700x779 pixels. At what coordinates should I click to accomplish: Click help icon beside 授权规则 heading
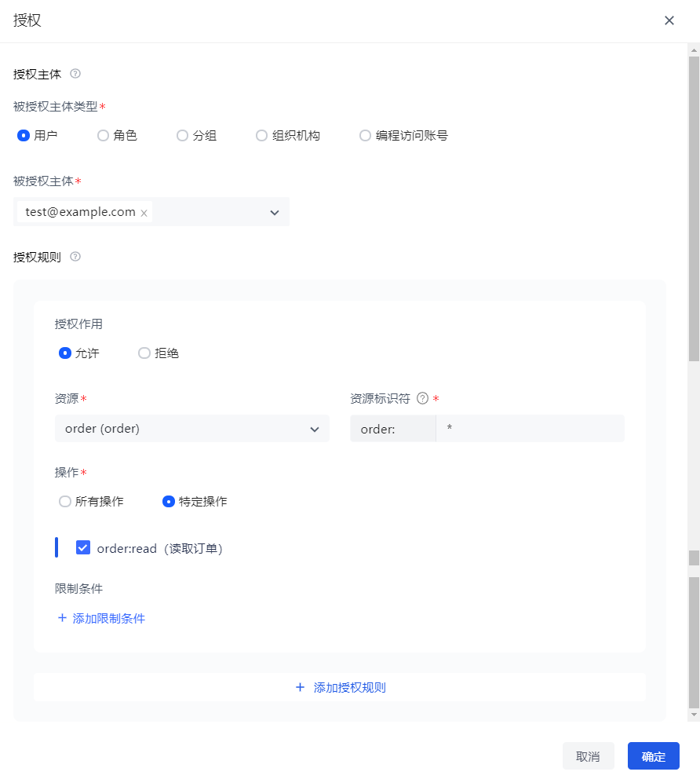pos(75,257)
